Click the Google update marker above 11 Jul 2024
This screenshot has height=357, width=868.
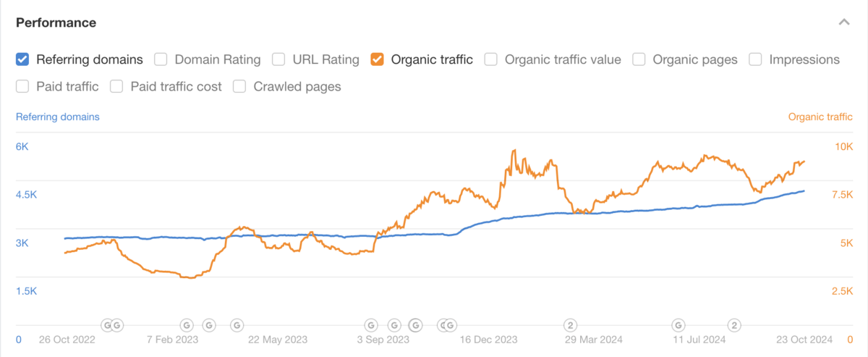[678, 325]
